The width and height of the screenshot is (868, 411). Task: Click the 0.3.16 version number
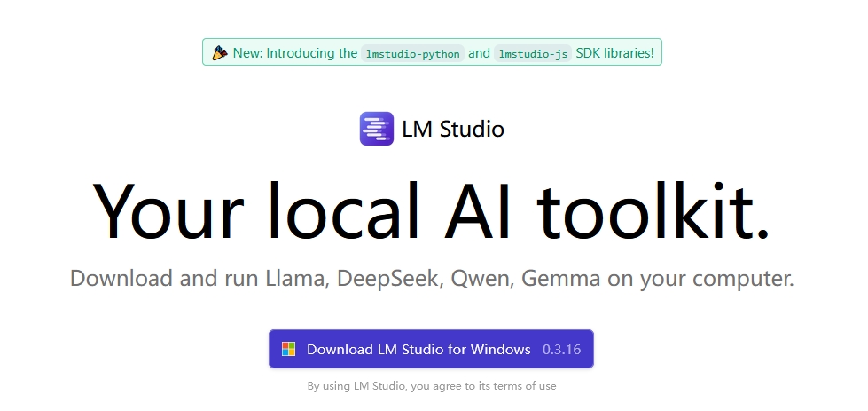click(561, 350)
